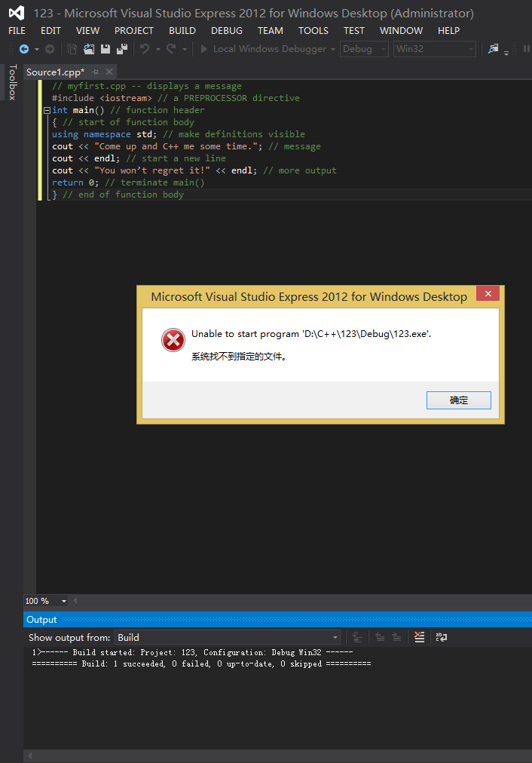Pin the Source1.cpp tab
Image resolution: width=532 pixels, height=763 pixels.
[95, 72]
